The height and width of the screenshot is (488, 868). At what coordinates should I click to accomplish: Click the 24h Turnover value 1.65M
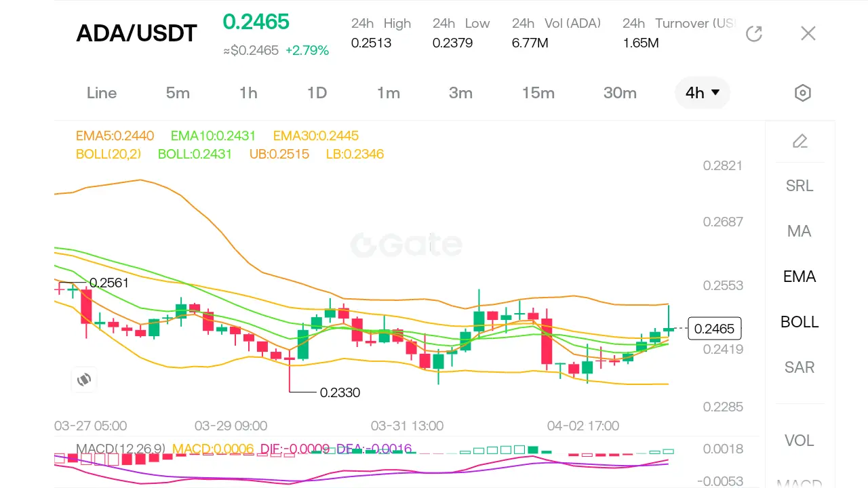641,43
